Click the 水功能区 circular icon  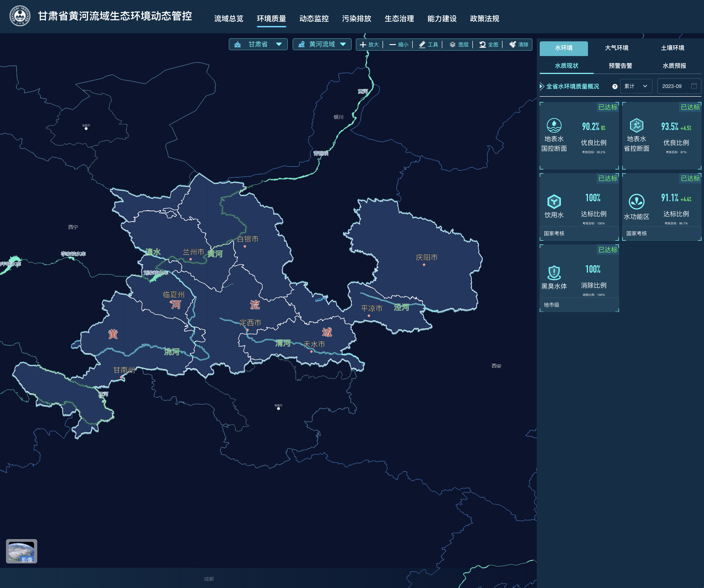pyautogui.click(x=636, y=201)
